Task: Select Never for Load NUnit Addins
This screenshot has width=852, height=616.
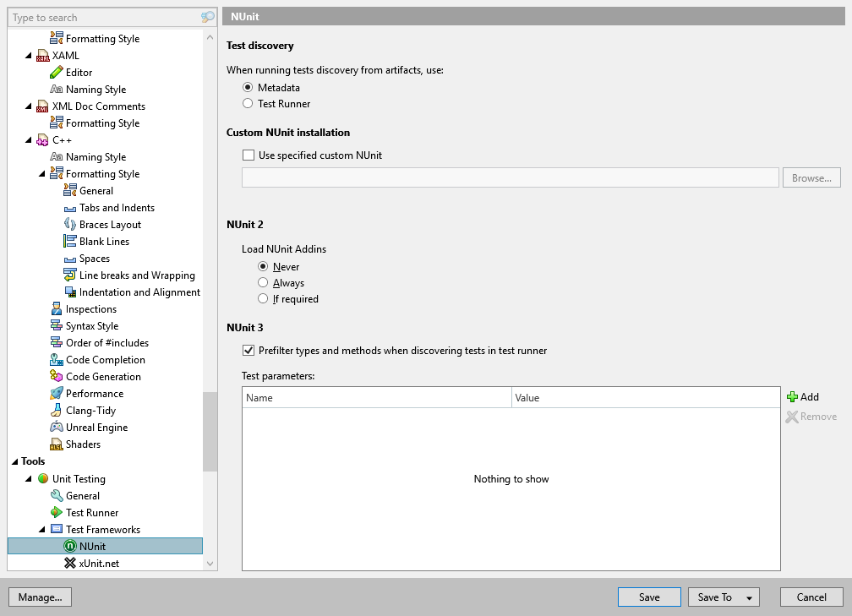Action: tap(263, 267)
